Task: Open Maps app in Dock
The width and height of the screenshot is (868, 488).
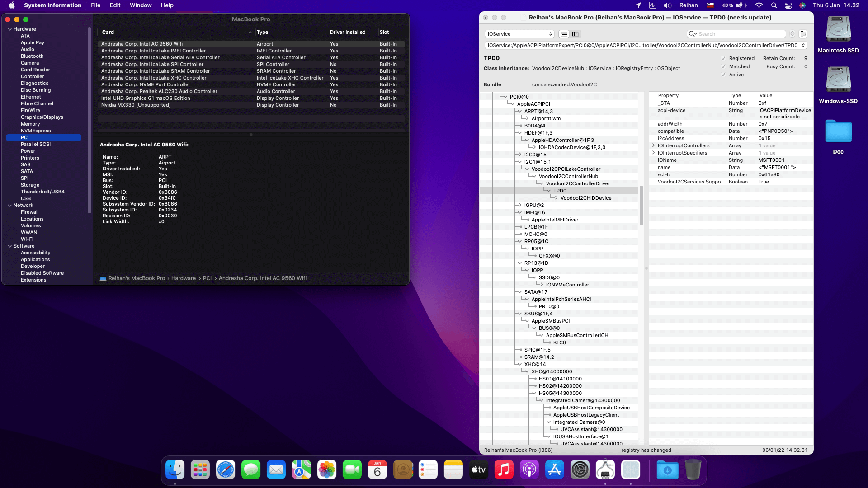Action: click(302, 470)
